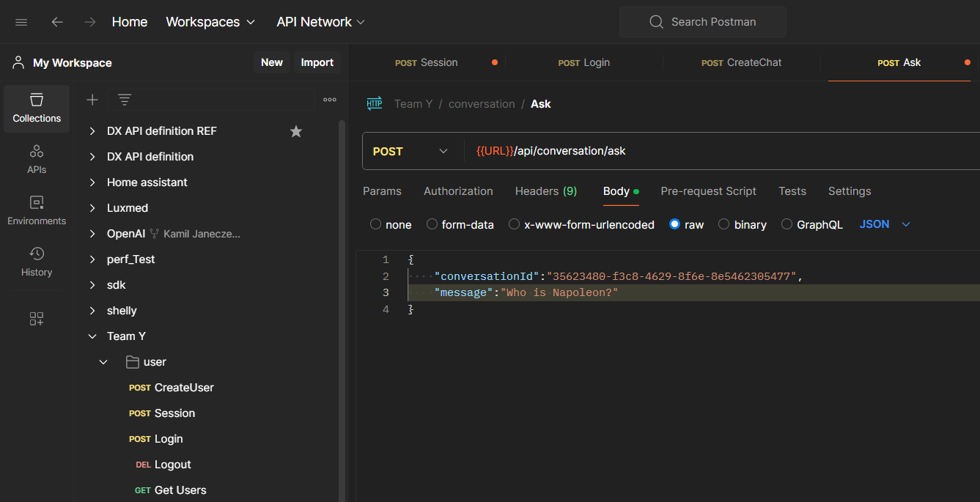
Task: Collapse the Team Y collection
Action: (92, 336)
